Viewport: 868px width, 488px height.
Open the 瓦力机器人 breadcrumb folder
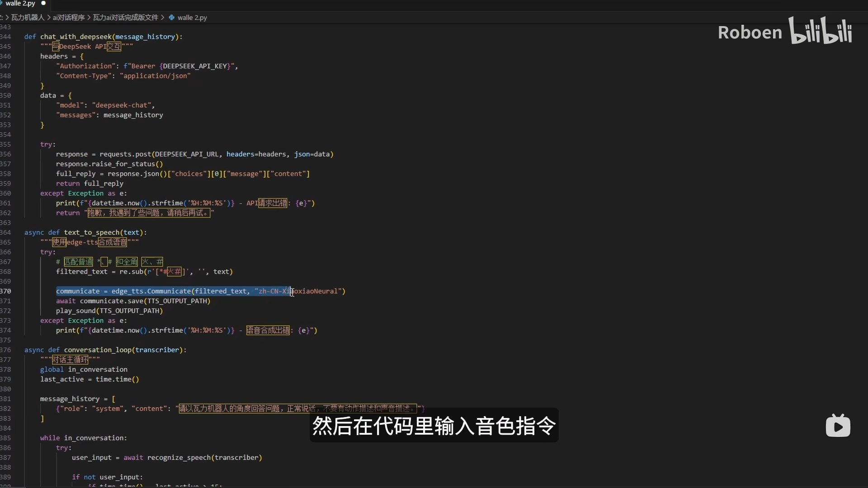point(28,18)
